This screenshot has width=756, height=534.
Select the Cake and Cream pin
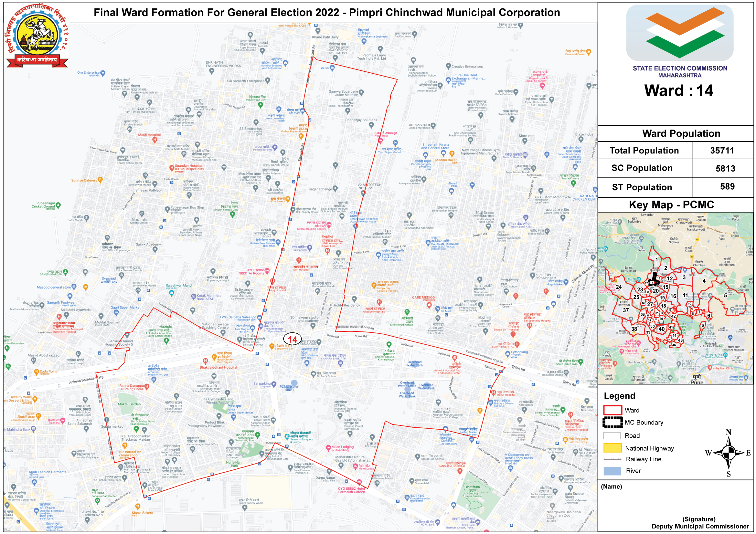[x=589, y=52]
